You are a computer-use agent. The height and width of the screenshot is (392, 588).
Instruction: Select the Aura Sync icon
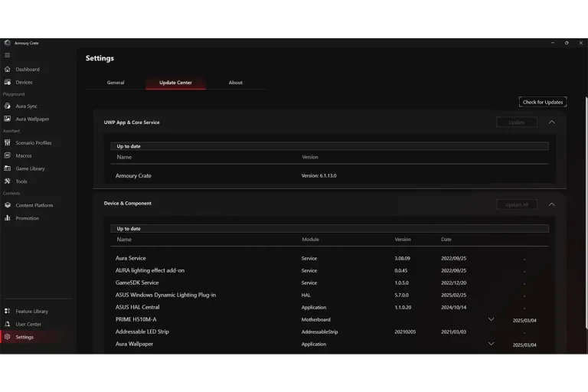[7, 106]
